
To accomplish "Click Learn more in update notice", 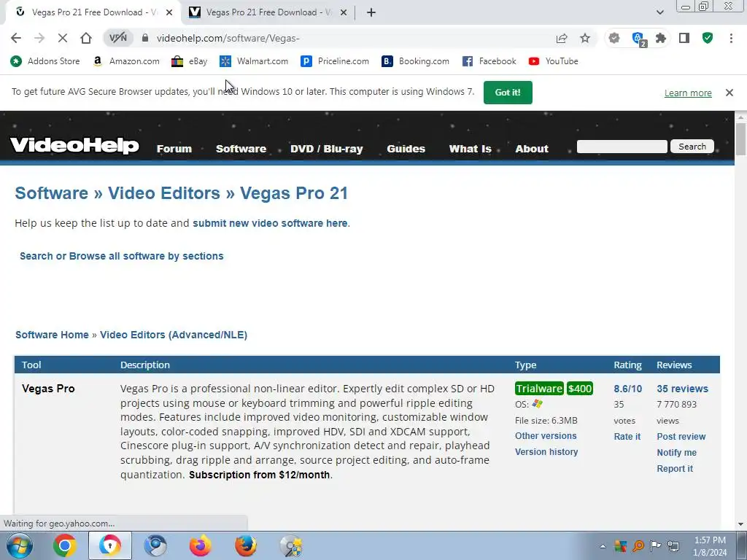I will [x=688, y=93].
